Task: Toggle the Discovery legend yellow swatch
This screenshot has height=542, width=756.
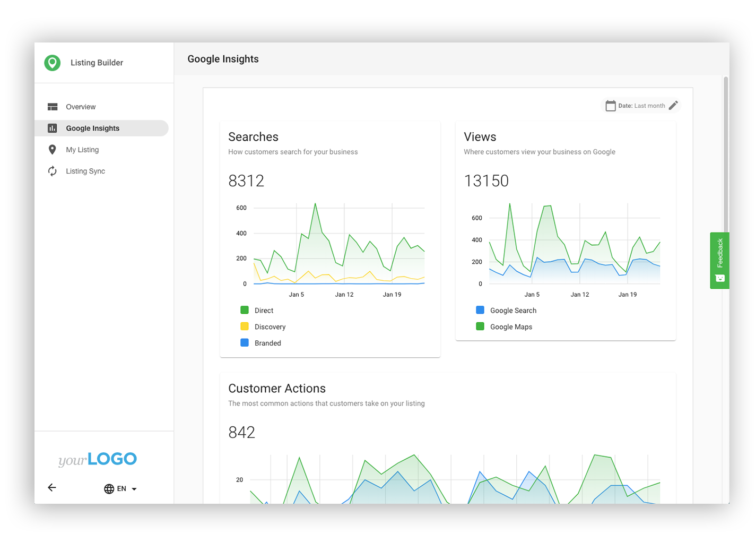Action: pyautogui.click(x=245, y=326)
